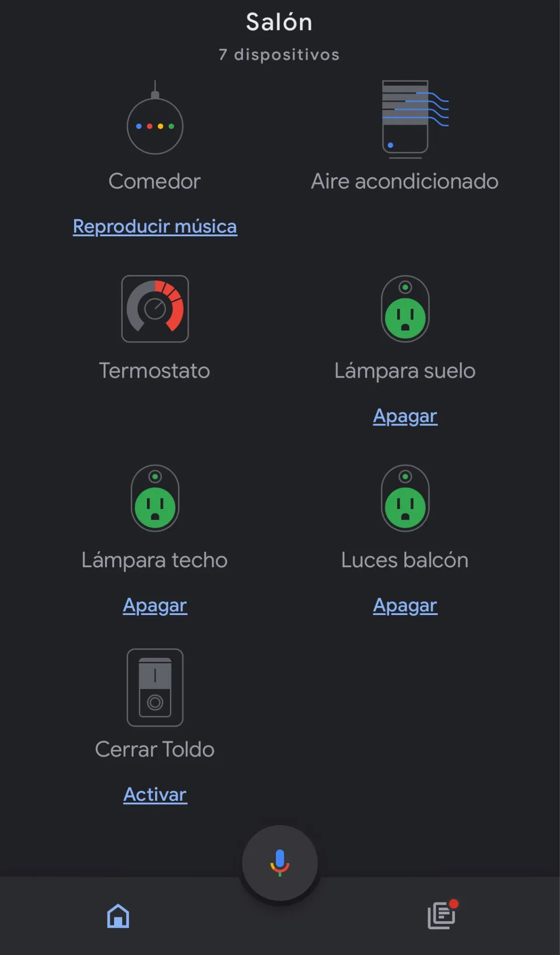Screen dimensions: 560x955
Task: Open the Comedor speaker device icon
Action: (155, 117)
